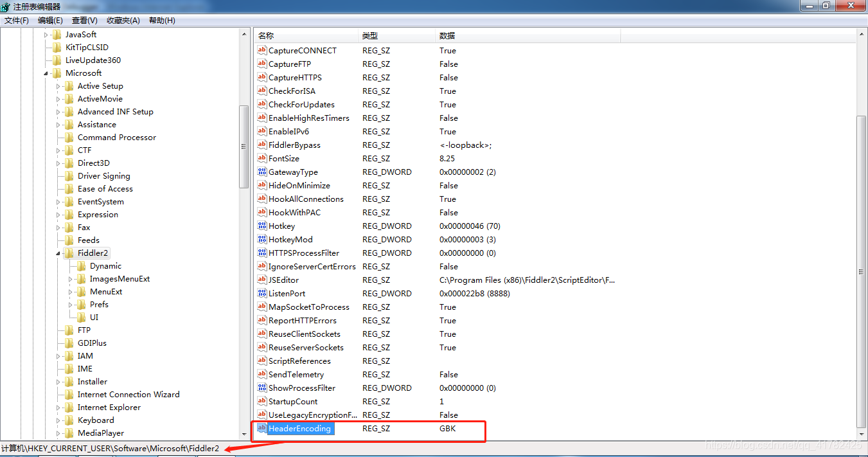Click the FiddlerBypass string value icon
Viewport: 868px width, 457px height.
[x=261, y=145]
